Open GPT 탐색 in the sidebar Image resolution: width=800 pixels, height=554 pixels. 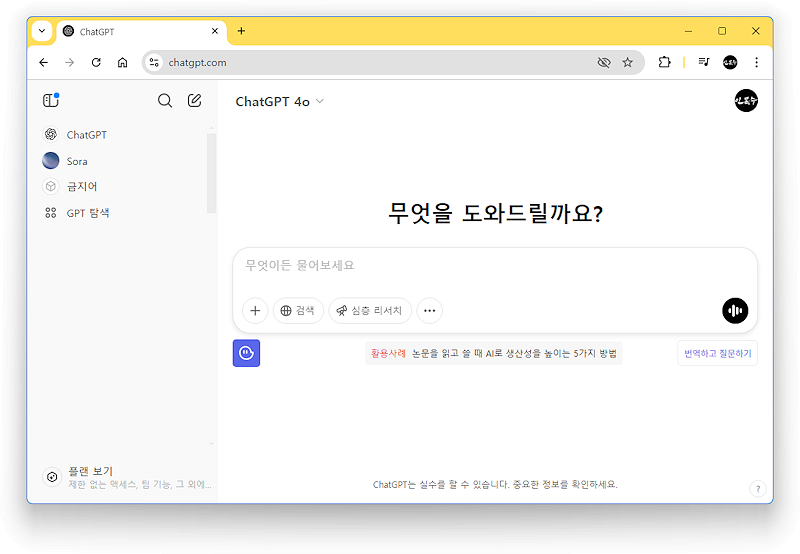point(76,213)
